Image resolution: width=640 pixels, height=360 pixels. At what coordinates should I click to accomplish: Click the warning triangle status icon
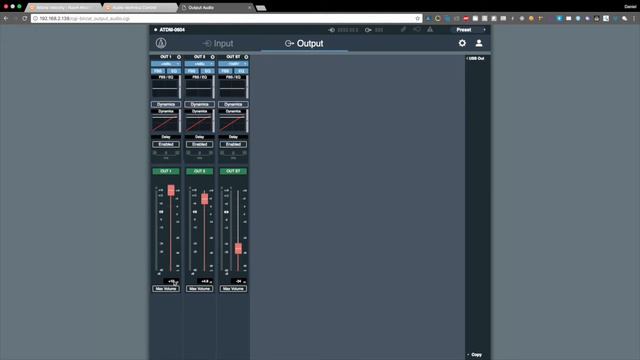(430, 29)
